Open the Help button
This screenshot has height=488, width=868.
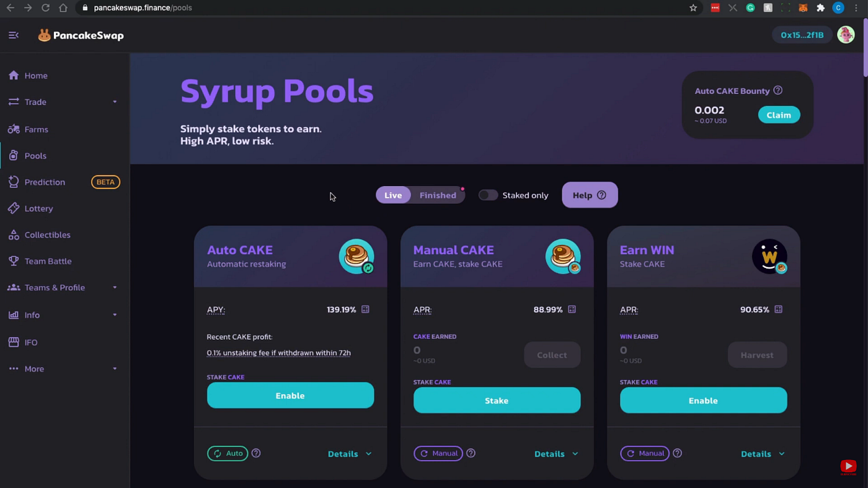pyautogui.click(x=590, y=195)
